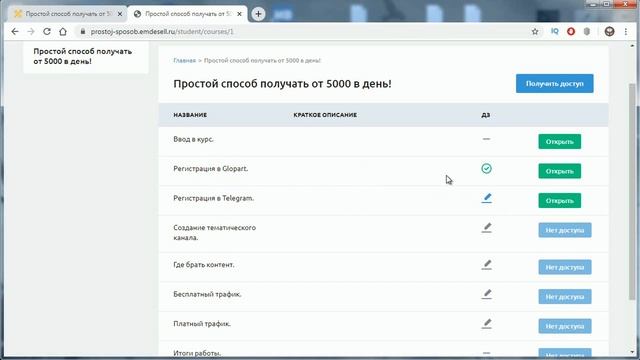Click the Регистрация в Telegram title text
This screenshot has width=640, height=360.
[x=213, y=198]
